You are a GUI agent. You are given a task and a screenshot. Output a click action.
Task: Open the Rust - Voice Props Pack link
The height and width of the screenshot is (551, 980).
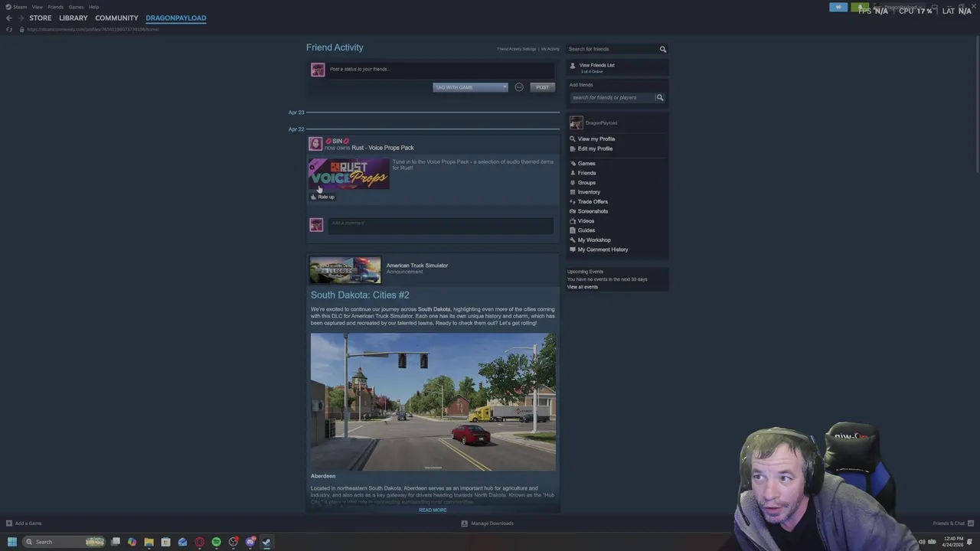pos(383,148)
